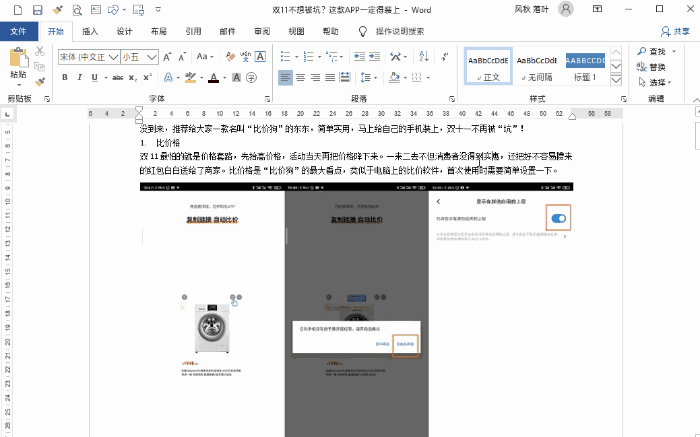Set align left paragraph alignment
Image resolution: width=700 pixels, height=437 pixels.
[x=285, y=77]
